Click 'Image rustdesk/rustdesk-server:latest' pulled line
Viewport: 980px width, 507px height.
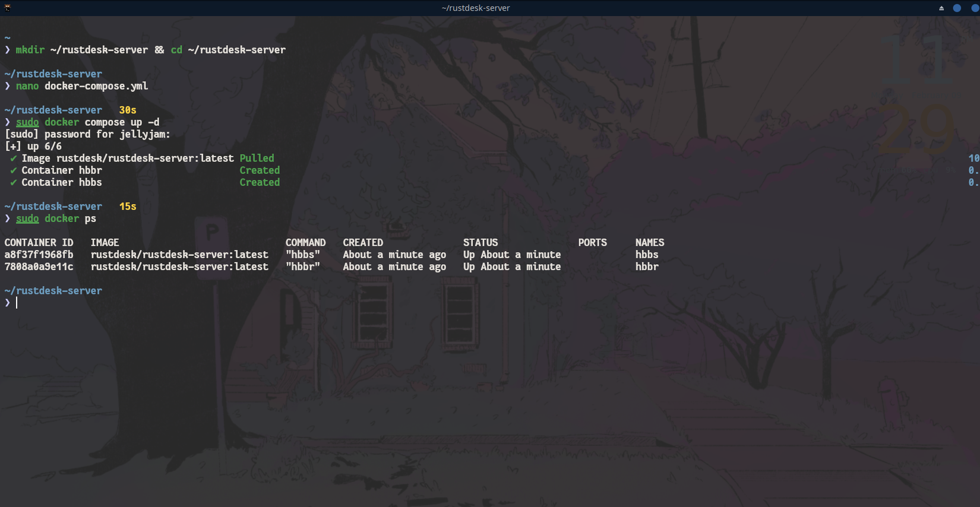128,159
